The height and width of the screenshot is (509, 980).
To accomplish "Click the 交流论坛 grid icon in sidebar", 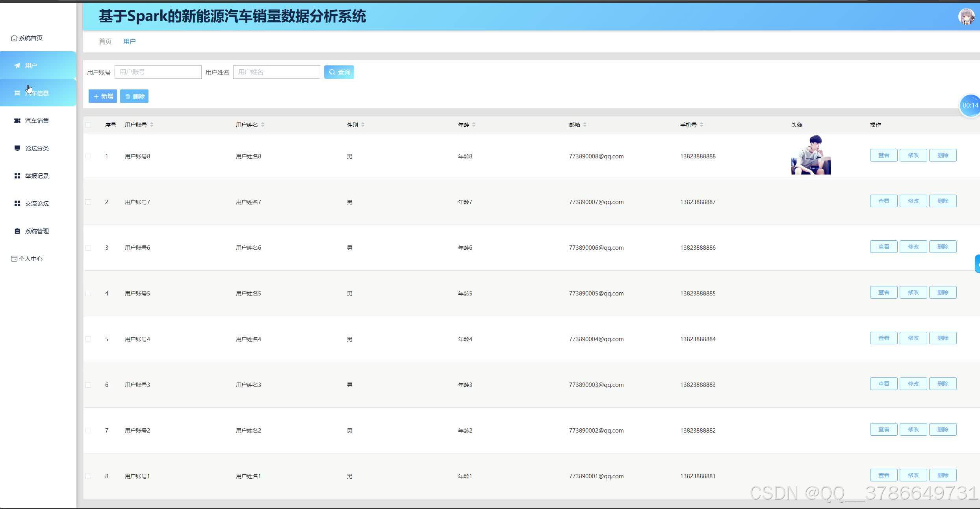I will (x=17, y=203).
